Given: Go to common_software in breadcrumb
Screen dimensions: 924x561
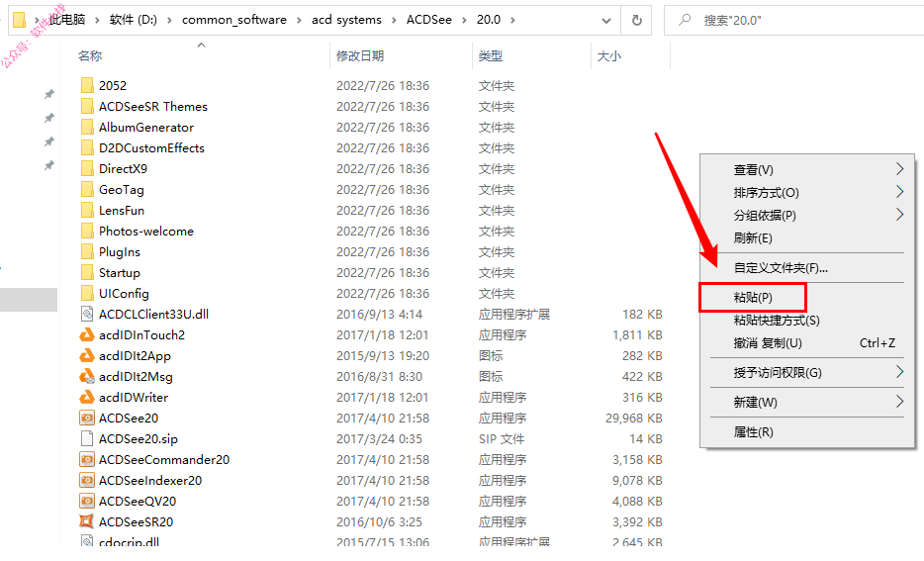Looking at the screenshot, I should click(233, 20).
